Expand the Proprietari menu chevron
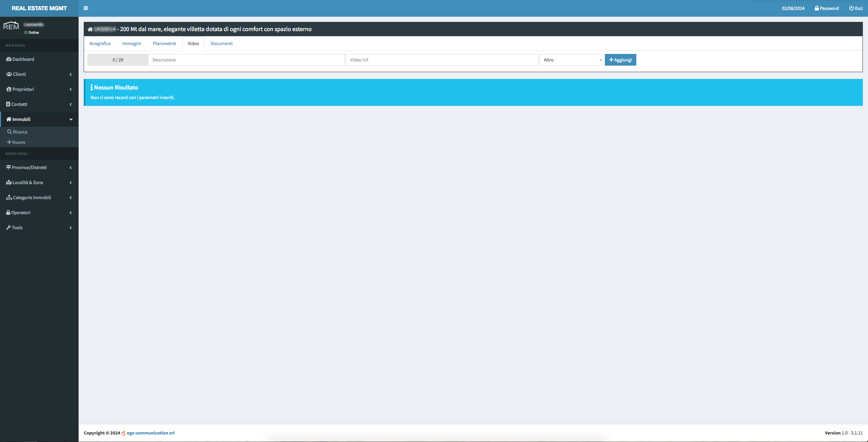The height and width of the screenshot is (442, 868). (71, 89)
